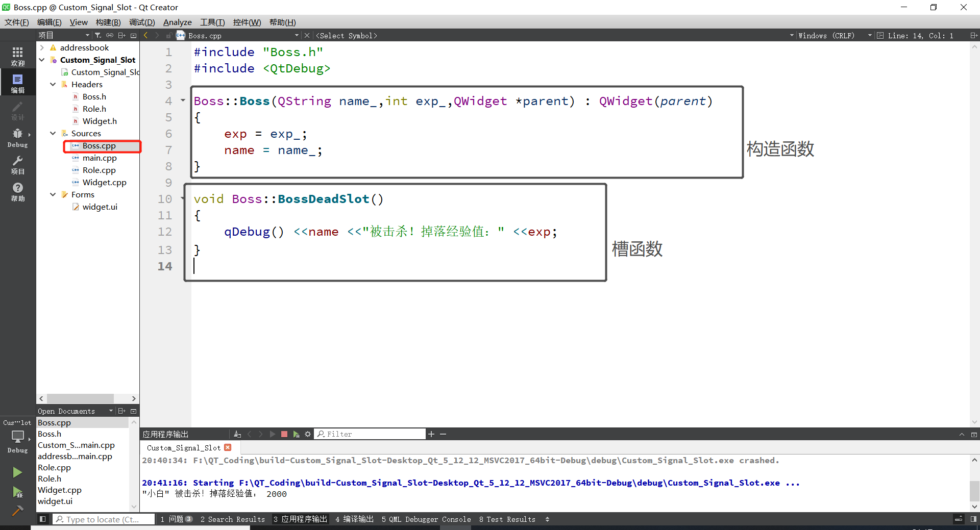Show the 4 编译输出 pane

coord(355,519)
